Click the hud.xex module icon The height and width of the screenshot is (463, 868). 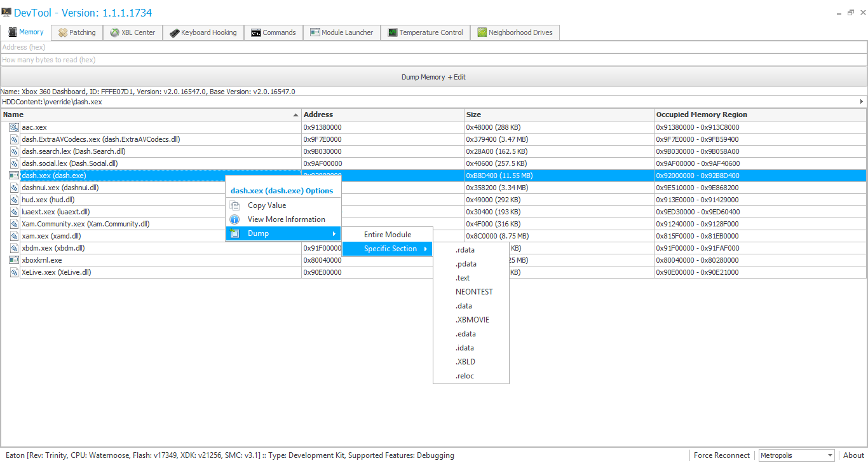pyautogui.click(x=14, y=200)
